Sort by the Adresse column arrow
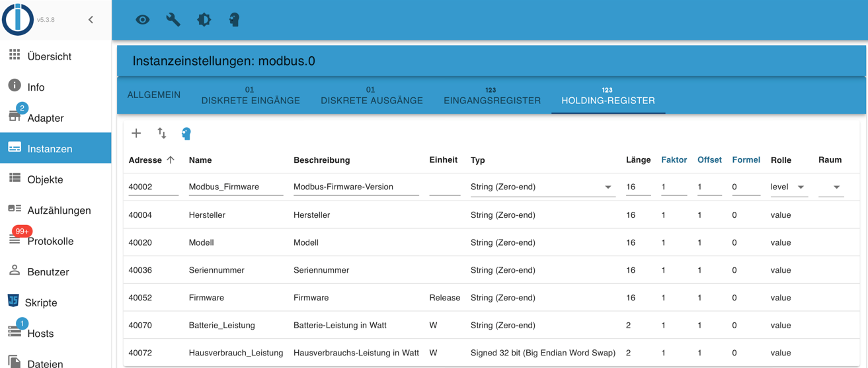 tap(171, 160)
